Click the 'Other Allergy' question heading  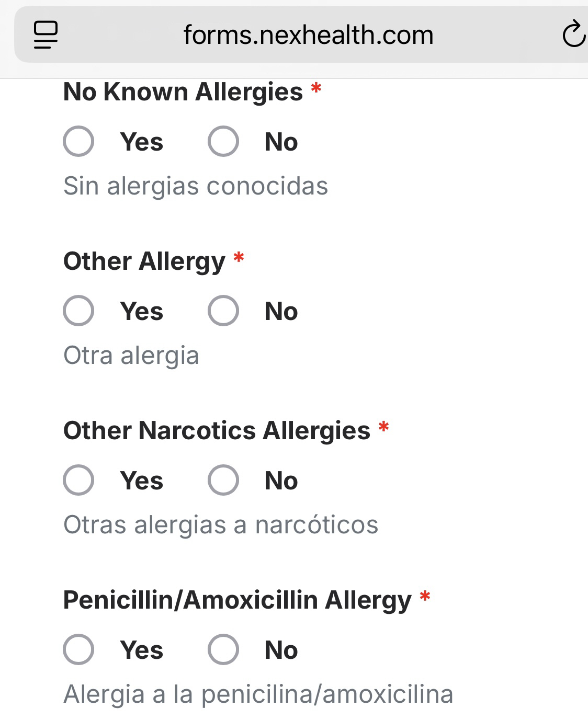pyautogui.click(x=144, y=261)
